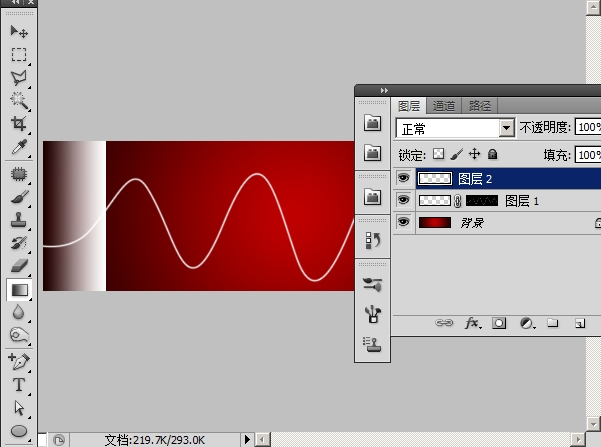Viewport: 601px width, 447px height.
Task: Select the Rectangular Marquee tool
Action: tap(19, 54)
